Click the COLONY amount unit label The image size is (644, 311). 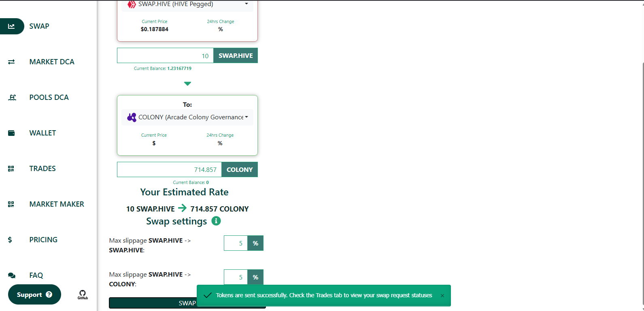click(x=240, y=169)
